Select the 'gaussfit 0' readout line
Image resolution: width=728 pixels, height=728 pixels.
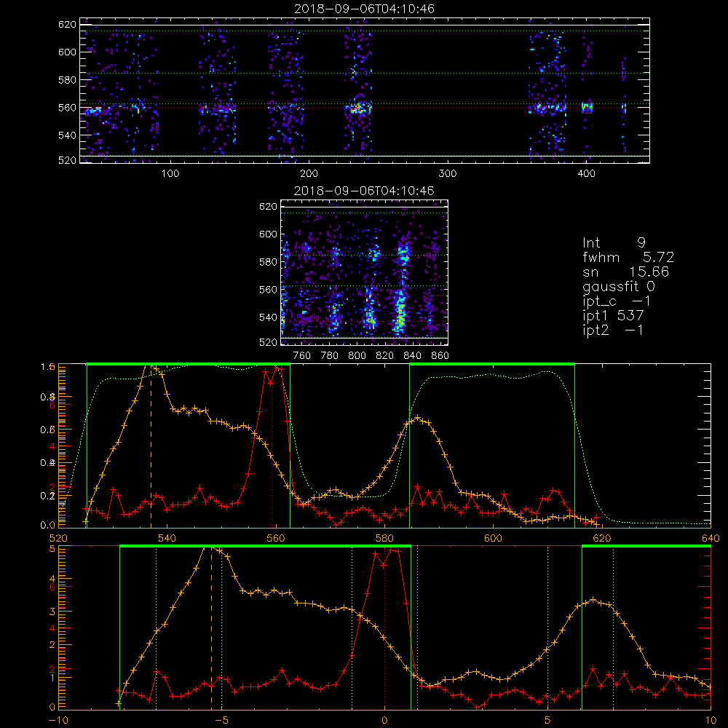[x=618, y=286]
